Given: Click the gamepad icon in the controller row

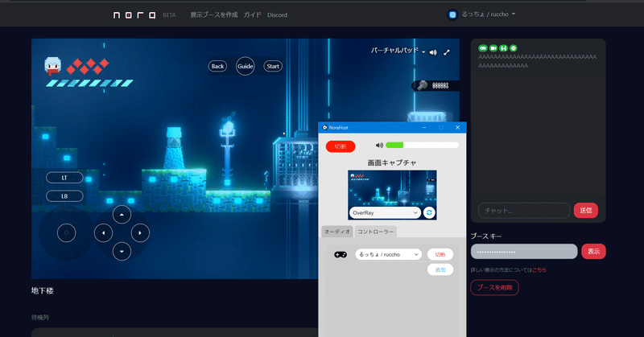Looking at the screenshot, I should pyautogui.click(x=340, y=254).
